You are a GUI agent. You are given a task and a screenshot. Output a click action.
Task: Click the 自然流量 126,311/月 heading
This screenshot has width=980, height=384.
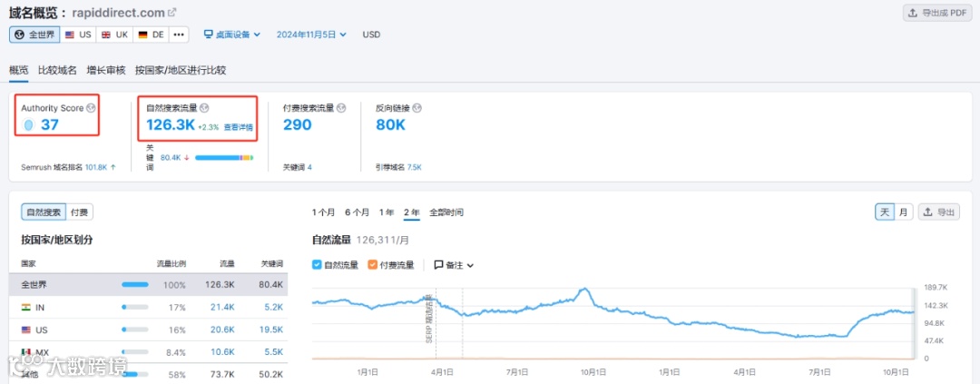point(360,240)
